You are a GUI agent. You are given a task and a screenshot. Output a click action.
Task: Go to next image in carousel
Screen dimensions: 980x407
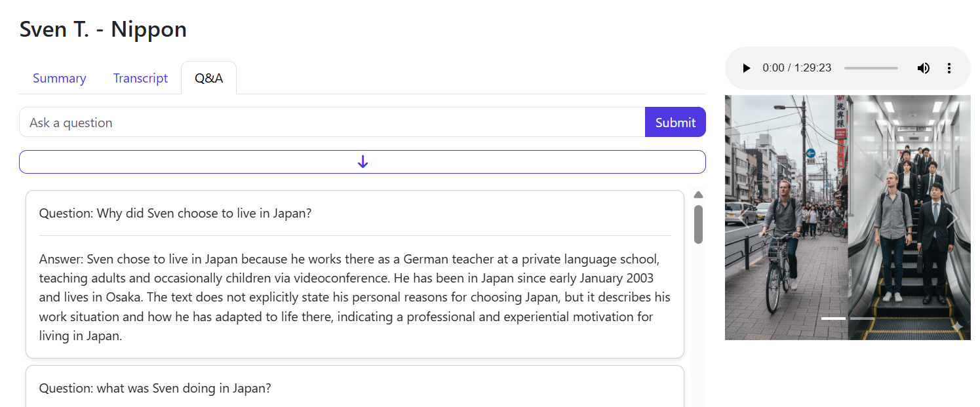pos(954,219)
